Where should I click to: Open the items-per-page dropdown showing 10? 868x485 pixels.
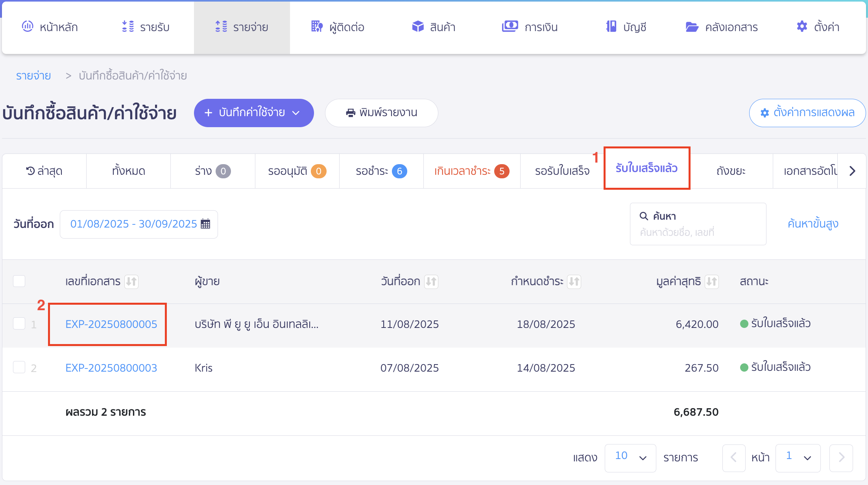tap(630, 458)
